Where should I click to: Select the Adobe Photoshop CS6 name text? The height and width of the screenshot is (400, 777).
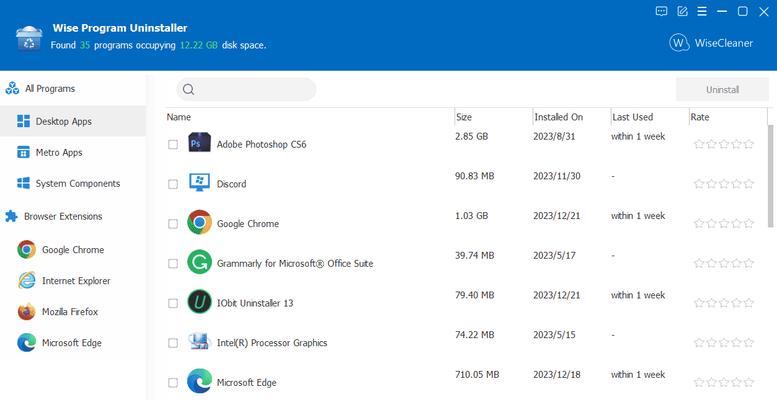(x=261, y=144)
